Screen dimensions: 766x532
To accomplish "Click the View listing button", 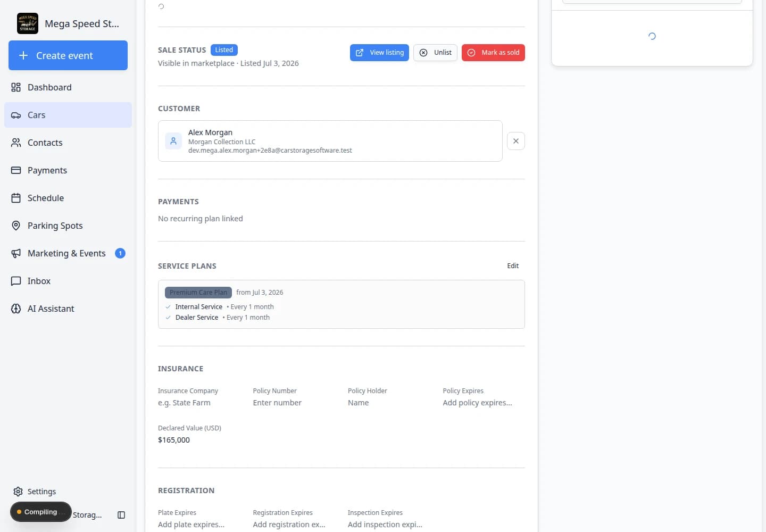I will coord(379,53).
